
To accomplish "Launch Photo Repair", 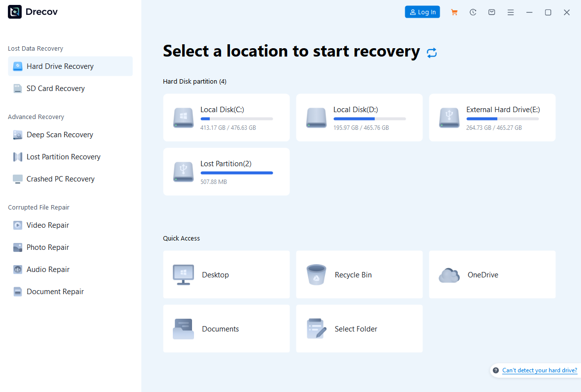I will coord(47,247).
